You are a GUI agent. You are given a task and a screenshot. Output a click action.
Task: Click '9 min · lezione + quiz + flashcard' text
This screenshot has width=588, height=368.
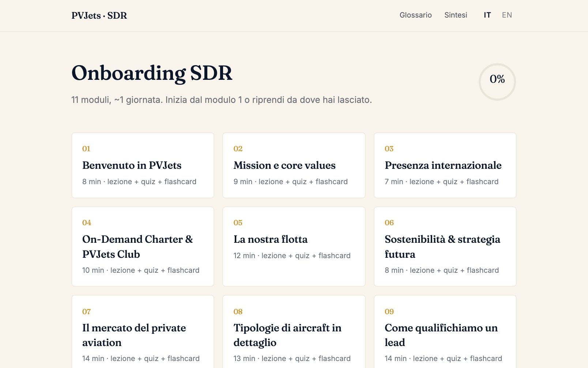[291, 182]
